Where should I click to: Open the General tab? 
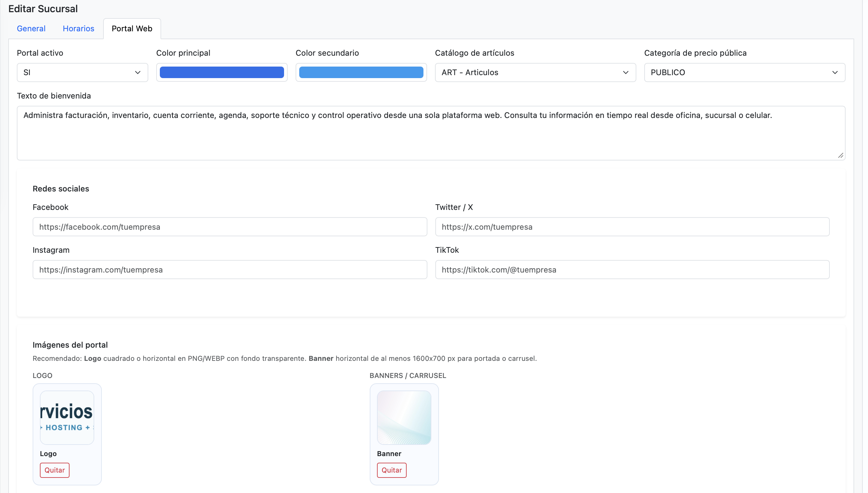(31, 28)
